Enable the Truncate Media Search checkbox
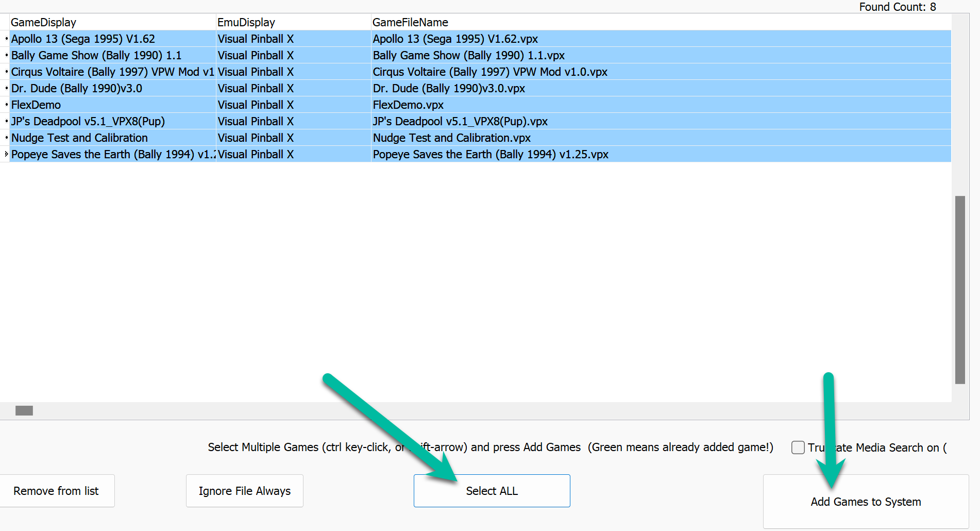 pos(798,447)
